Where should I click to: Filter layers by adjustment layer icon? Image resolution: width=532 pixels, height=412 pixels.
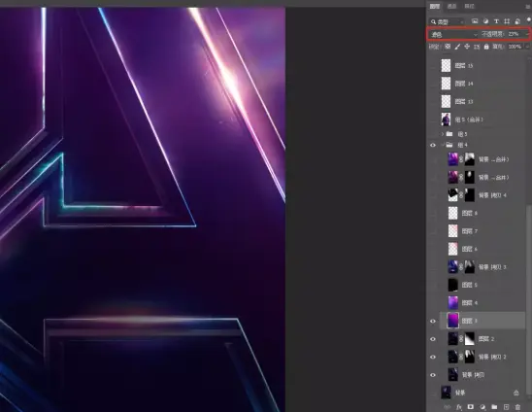pos(485,21)
